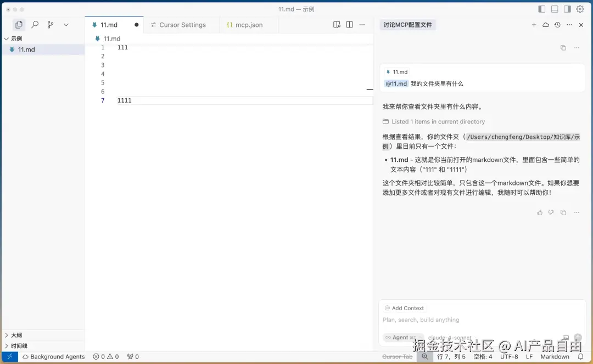Click the 11.md context chip in message
The width and height of the screenshot is (593, 364).
coord(397,72)
